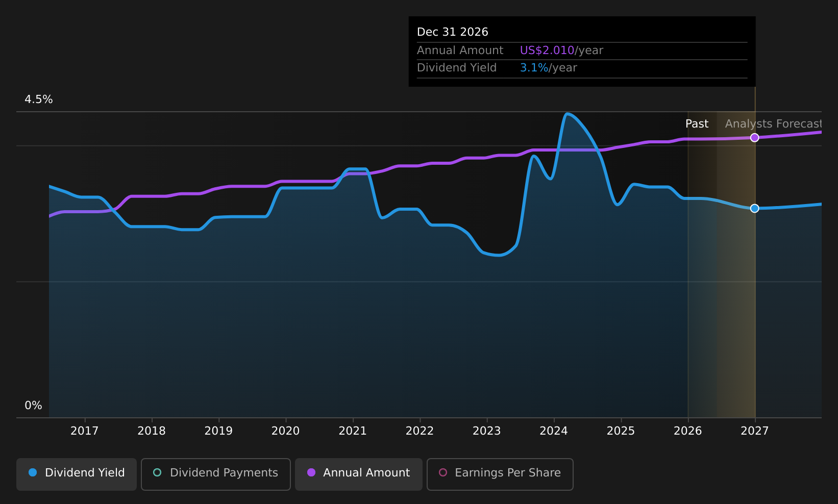Select the 2018 x-axis label
The width and height of the screenshot is (838, 504).
pos(152,431)
